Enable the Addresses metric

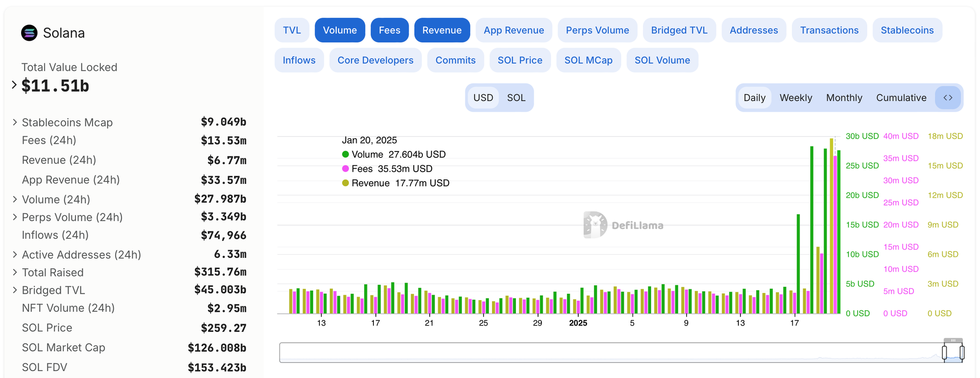(x=754, y=30)
